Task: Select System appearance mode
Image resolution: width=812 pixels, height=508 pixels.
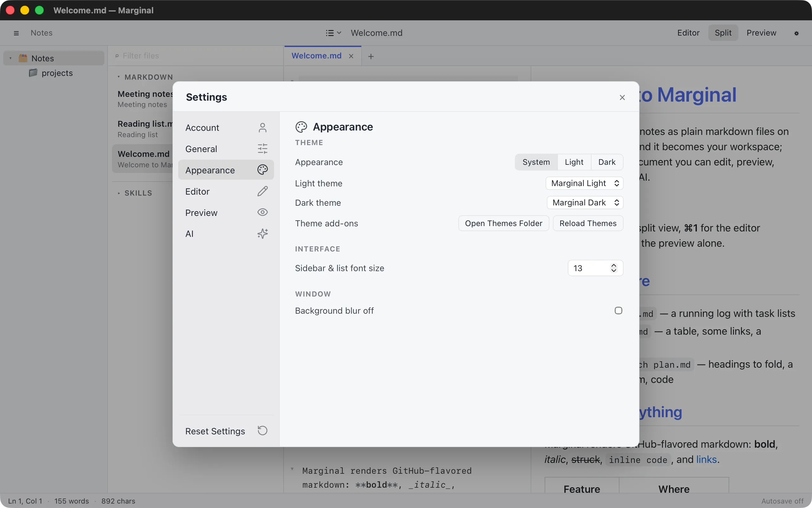Action: (536, 162)
